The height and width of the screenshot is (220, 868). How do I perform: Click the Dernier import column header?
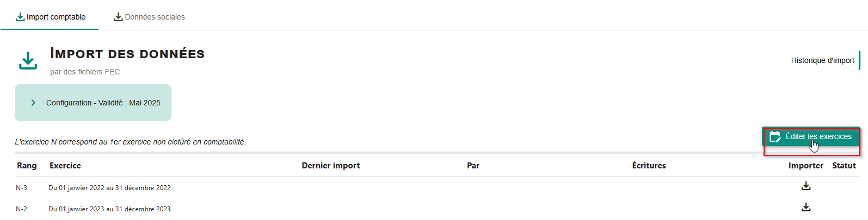(331, 166)
